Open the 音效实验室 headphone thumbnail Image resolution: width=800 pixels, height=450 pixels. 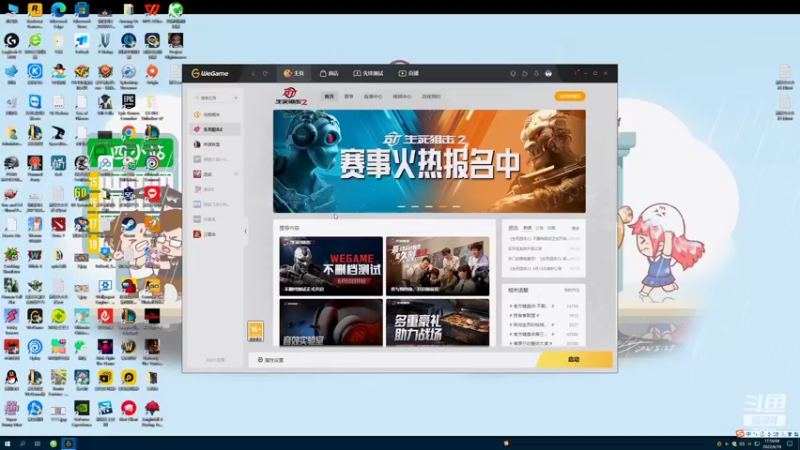(331, 322)
